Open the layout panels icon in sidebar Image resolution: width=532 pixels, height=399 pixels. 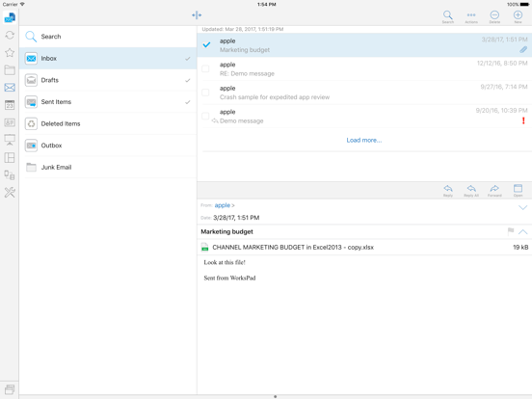[x=10, y=157]
